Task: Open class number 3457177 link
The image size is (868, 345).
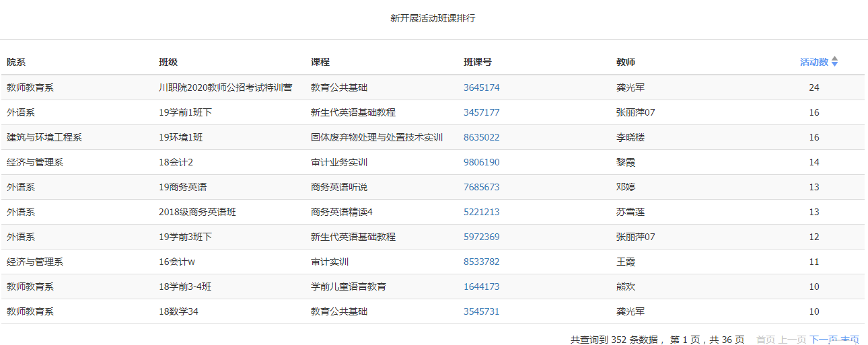Action: [x=482, y=112]
